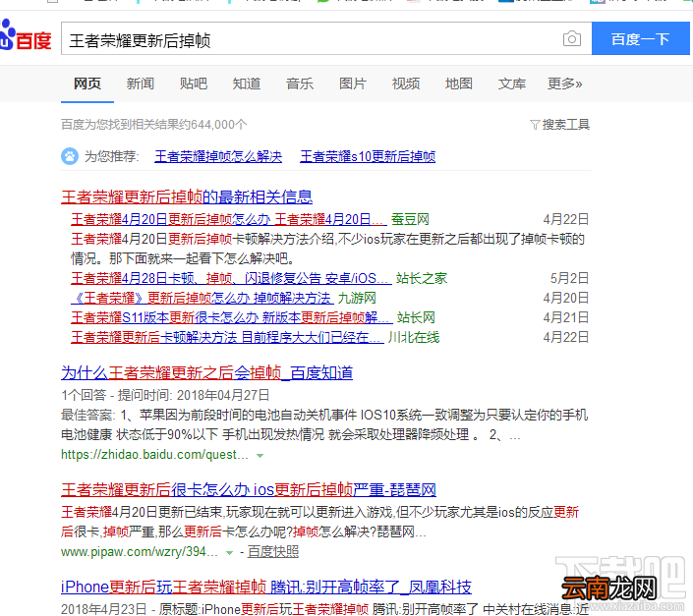Click 站长网 source name

click(x=416, y=317)
